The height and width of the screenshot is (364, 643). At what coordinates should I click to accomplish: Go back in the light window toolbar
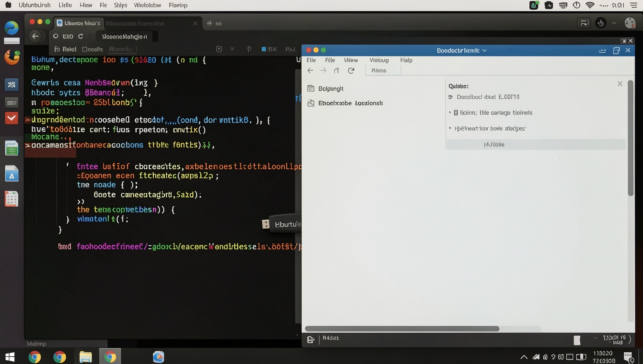[310, 70]
